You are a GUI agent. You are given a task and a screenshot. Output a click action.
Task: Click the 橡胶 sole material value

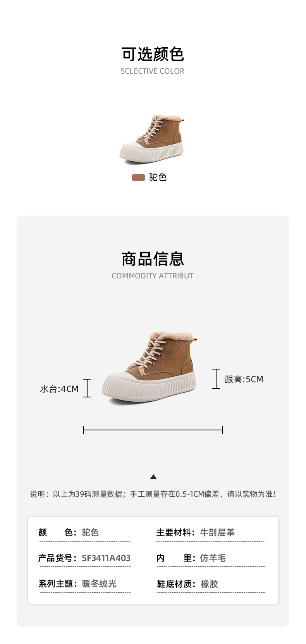click(x=210, y=584)
